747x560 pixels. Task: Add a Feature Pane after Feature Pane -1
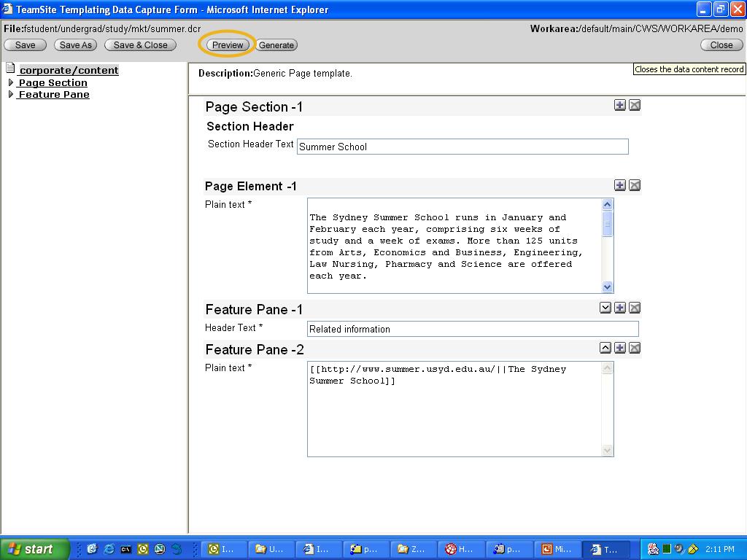(x=620, y=308)
